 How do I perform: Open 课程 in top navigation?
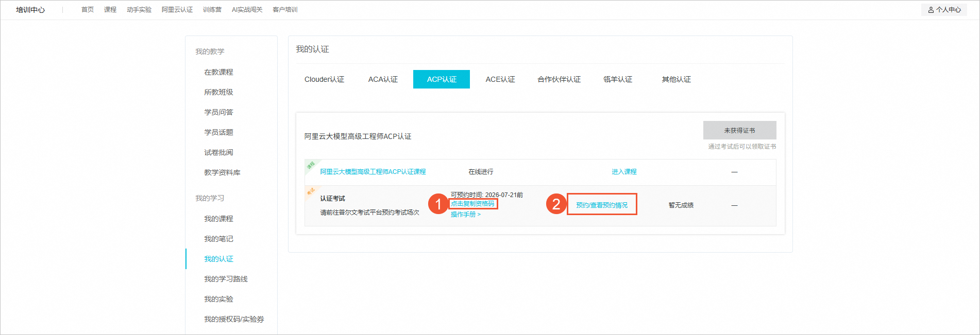click(110, 10)
